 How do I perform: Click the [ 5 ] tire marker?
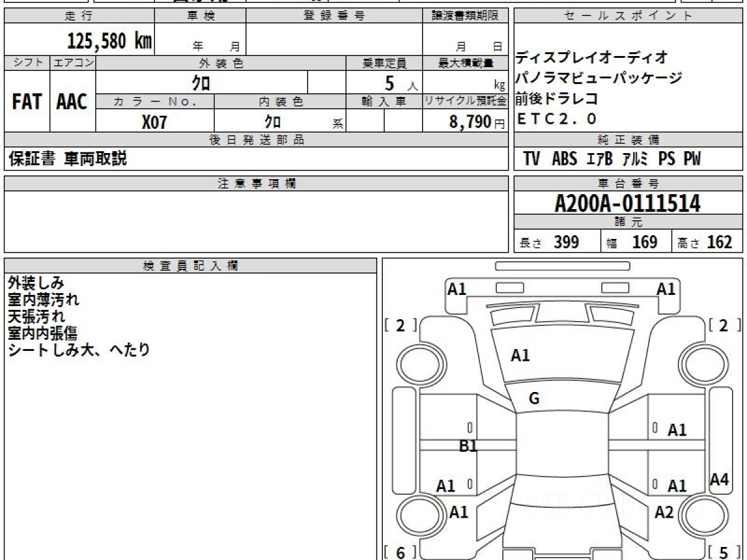[x=724, y=552]
